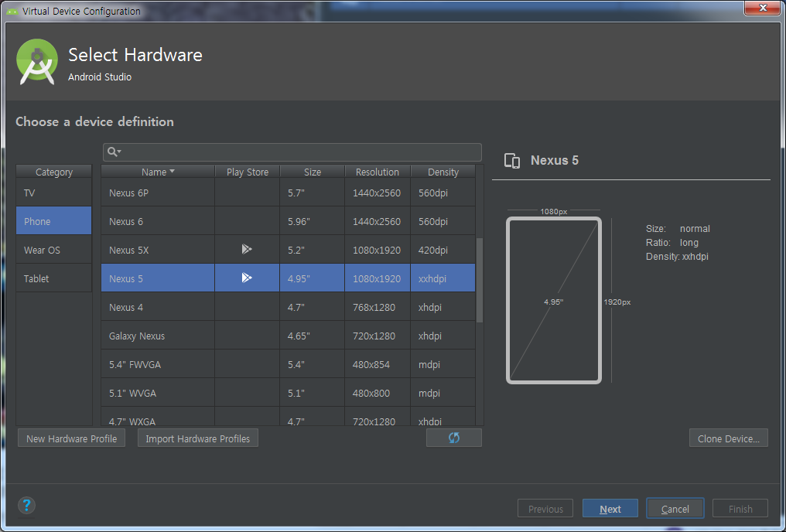Click the search magnifier icon in search box
786x532 pixels.
tap(114, 152)
